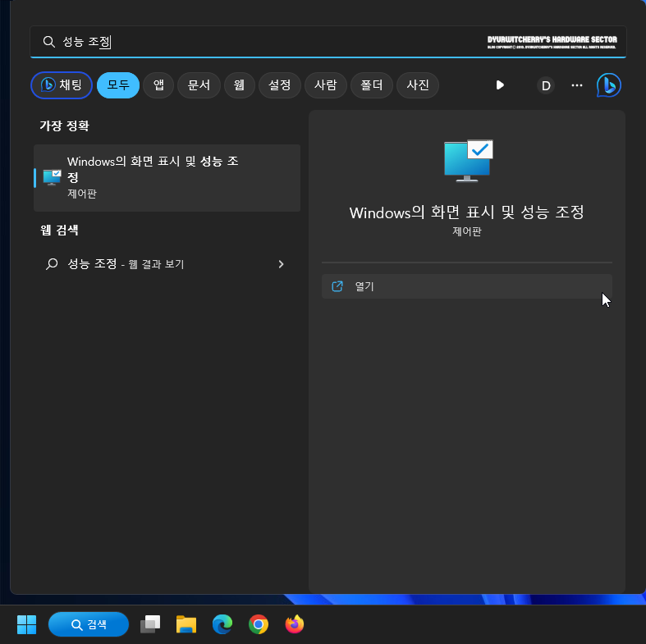646x644 pixels.
Task: Select the Windows의 화면 표시 및 성능 조정 result
Action: point(167,178)
